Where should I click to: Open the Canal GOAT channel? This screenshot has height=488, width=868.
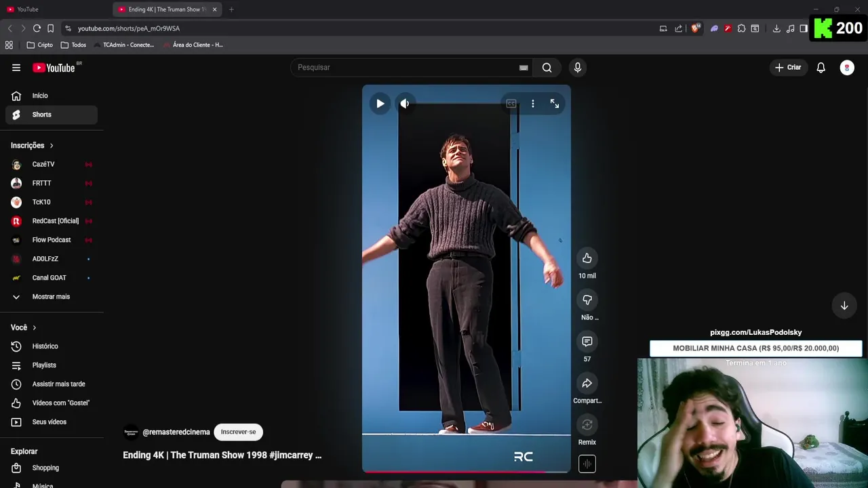[52, 278]
